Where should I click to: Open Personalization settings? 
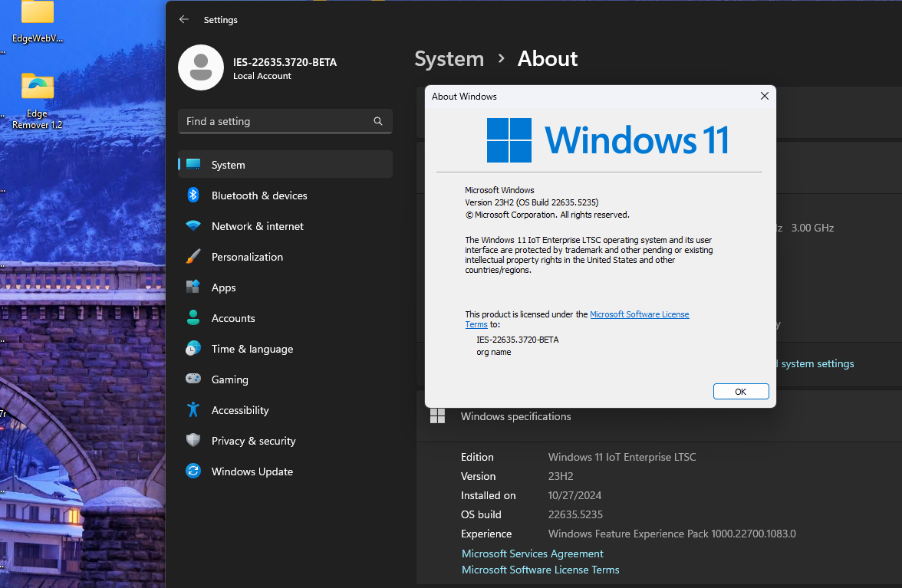285,256
